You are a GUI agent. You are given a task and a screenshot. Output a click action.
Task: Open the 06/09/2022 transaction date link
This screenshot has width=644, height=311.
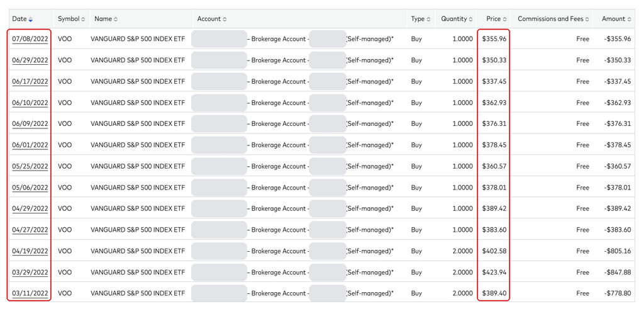tap(30, 124)
